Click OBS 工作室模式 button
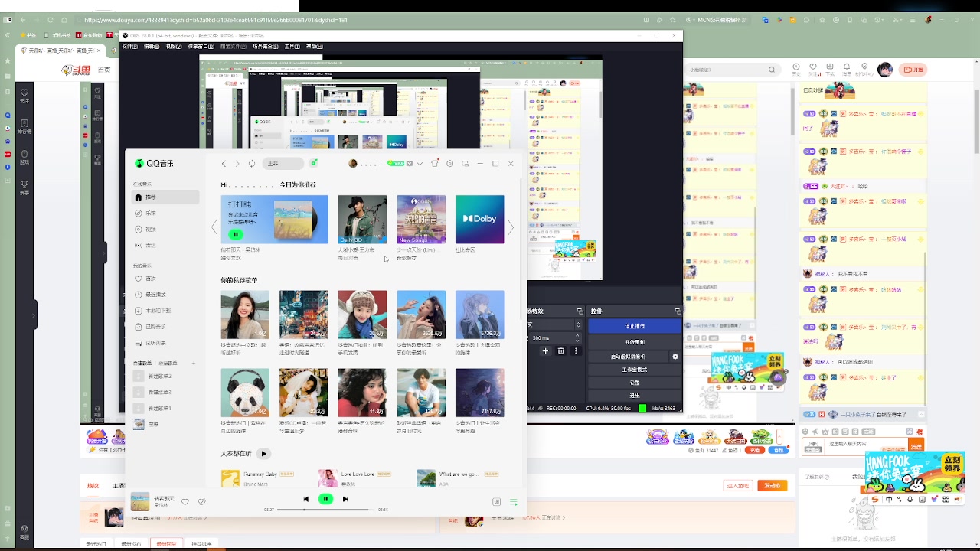Image resolution: width=980 pixels, height=551 pixels. (x=635, y=370)
